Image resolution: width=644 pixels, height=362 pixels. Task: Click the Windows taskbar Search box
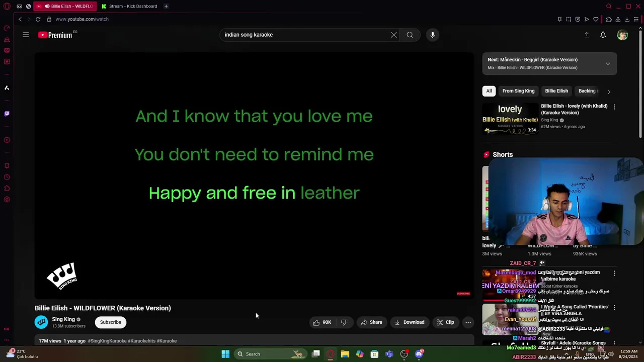point(270,354)
